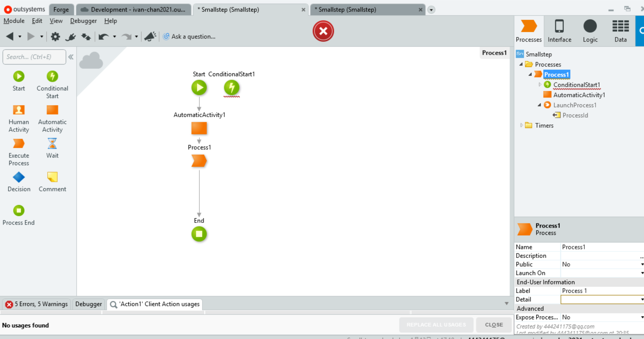Choose the Execute Process tool

pyautogui.click(x=19, y=143)
